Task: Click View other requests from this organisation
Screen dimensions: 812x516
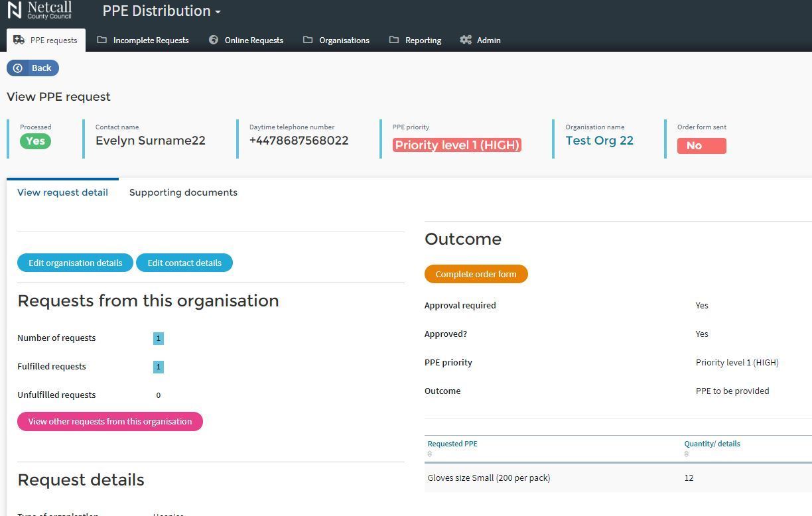Action: coord(110,422)
